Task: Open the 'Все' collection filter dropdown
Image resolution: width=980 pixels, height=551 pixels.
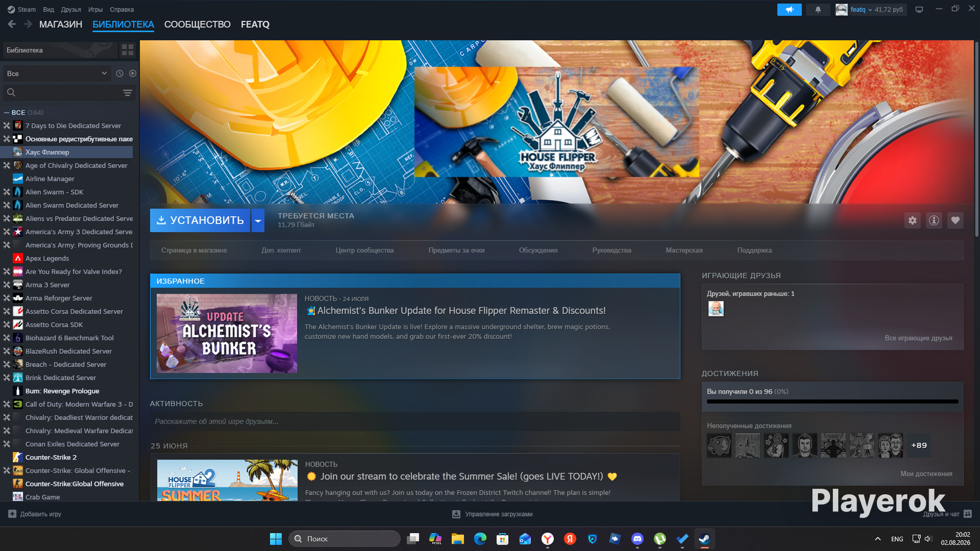Action: point(56,73)
